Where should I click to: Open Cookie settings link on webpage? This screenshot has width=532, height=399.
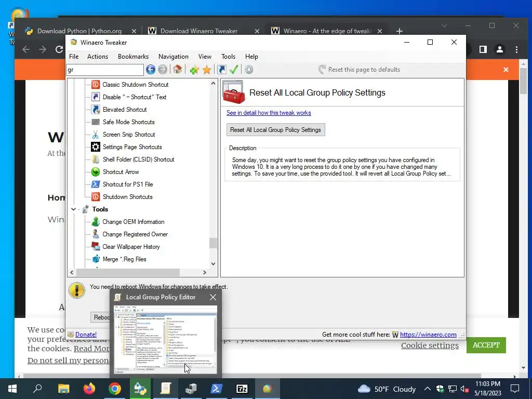coord(430,345)
